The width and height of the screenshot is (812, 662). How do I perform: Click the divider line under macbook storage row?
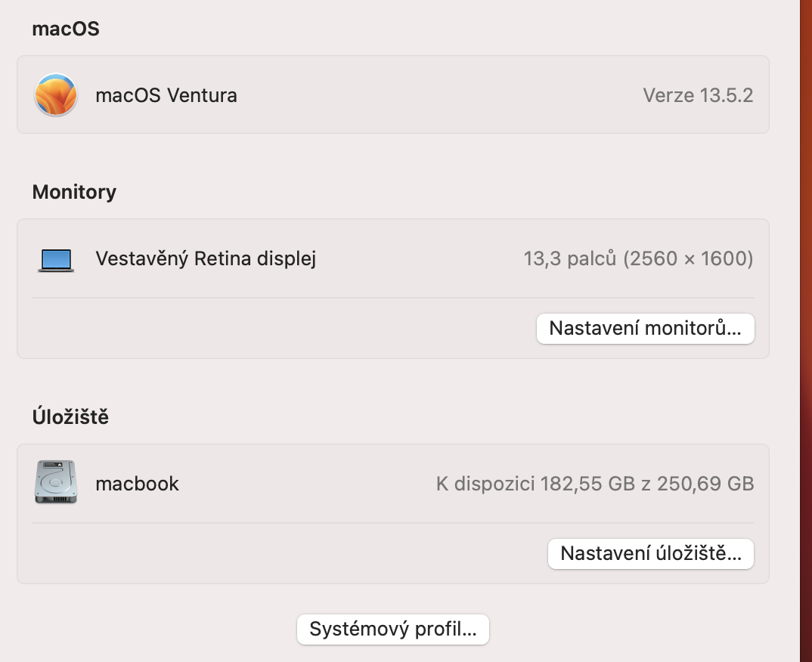(x=392, y=523)
